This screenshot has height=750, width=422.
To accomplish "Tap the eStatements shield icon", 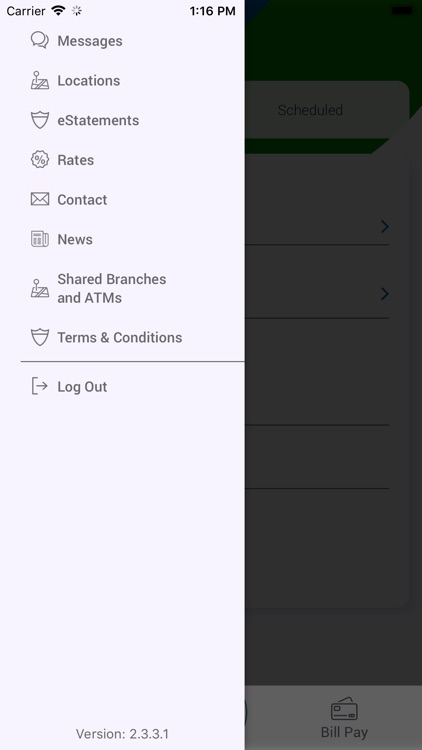I will tap(40, 120).
